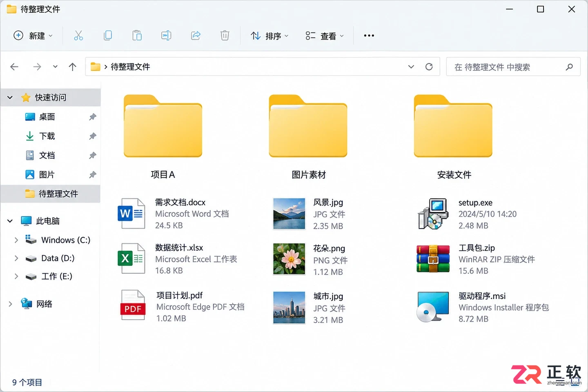Image resolution: width=588 pixels, height=392 pixels.
Task: Click the file name 项目计划.pdf
Action: [x=180, y=295]
